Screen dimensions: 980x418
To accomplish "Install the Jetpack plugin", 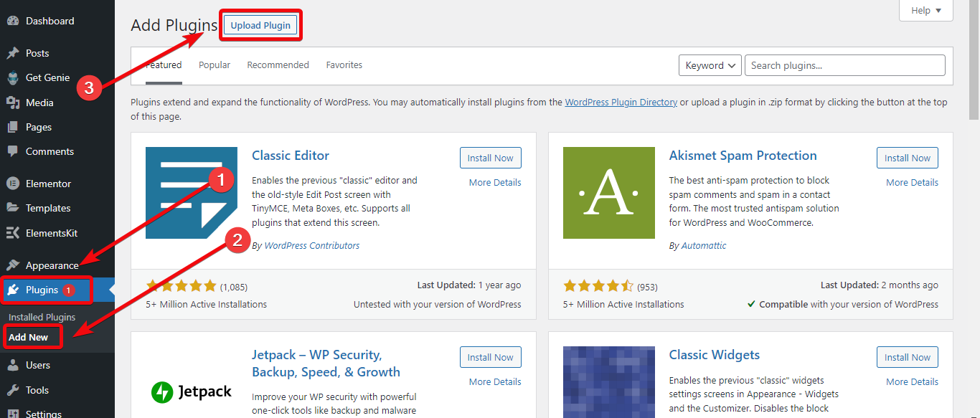I will point(491,357).
